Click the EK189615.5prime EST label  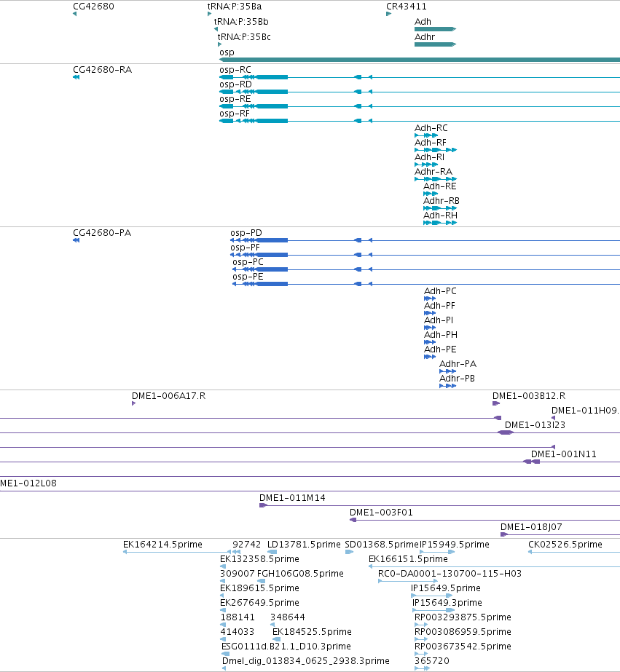(x=259, y=588)
